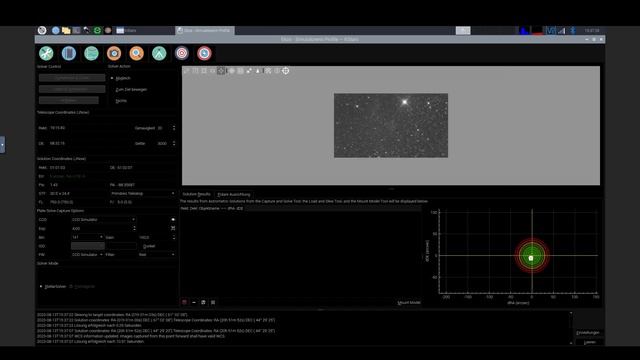Open the Align module target icon
The width and height of the screenshot is (640, 360).
(182, 53)
